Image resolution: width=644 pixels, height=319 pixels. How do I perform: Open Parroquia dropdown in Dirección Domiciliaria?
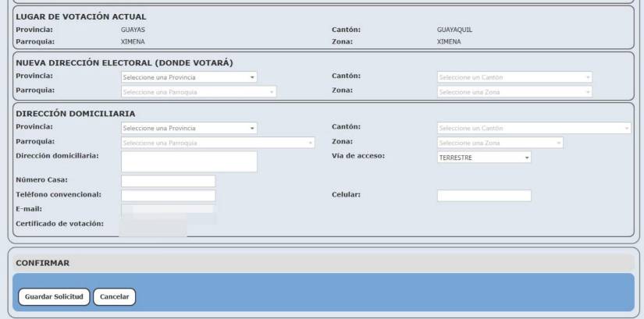218,143
